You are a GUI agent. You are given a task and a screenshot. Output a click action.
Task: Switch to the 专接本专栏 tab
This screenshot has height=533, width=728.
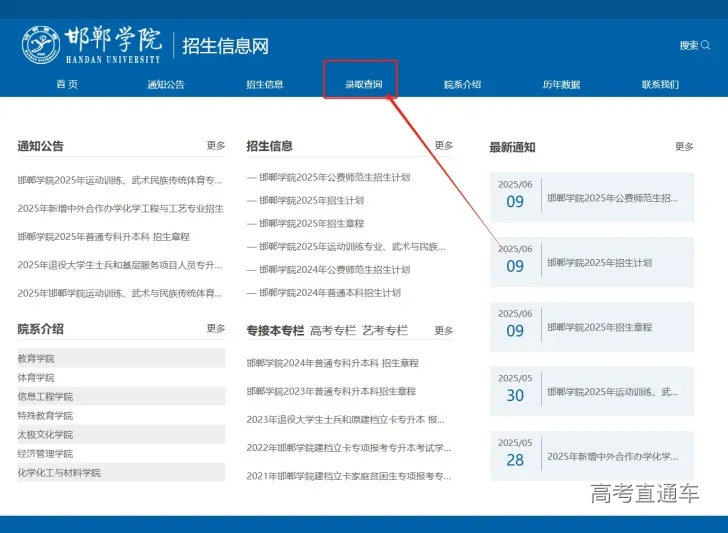tap(275, 331)
